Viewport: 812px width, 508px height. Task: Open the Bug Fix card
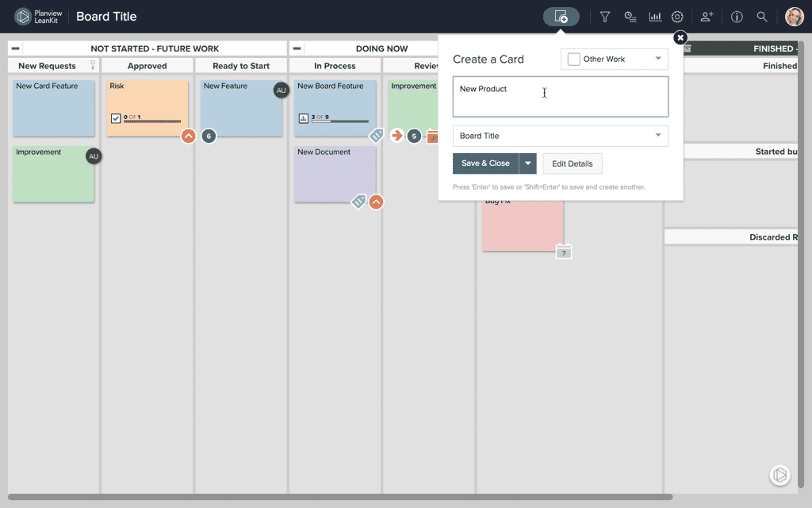click(523, 225)
